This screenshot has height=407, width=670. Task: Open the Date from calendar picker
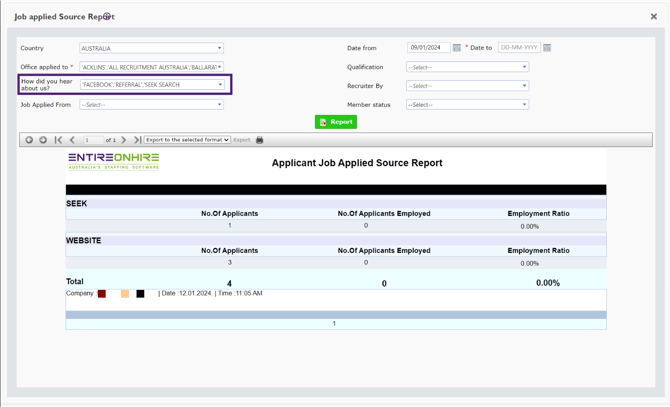[457, 48]
